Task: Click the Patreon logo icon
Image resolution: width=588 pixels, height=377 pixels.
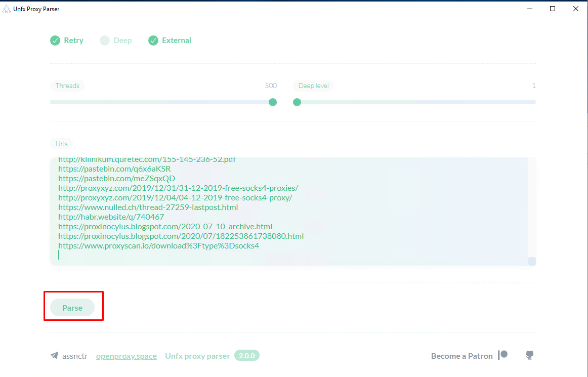Action: pos(503,355)
